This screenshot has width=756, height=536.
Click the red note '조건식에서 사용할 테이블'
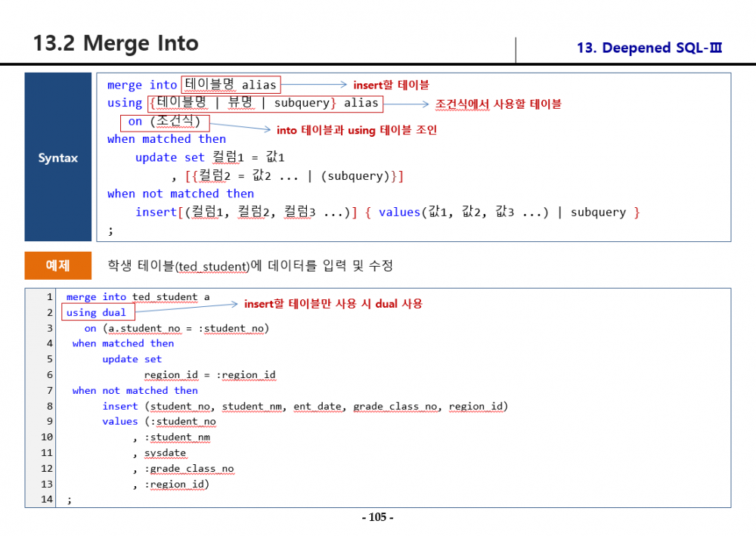[x=498, y=104]
